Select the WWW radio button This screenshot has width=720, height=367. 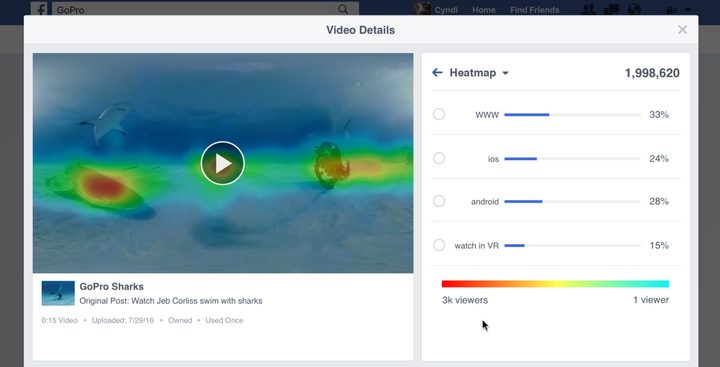point(439,114)
